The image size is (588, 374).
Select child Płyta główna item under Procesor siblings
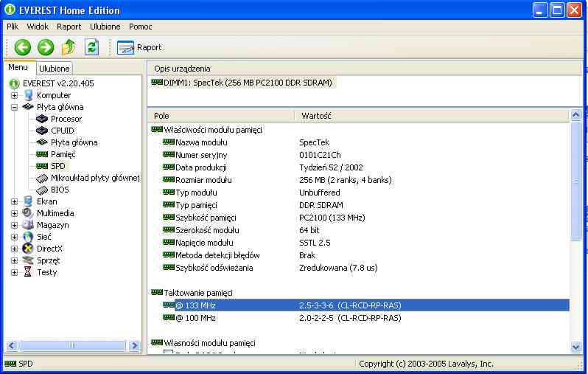[74, 142]
